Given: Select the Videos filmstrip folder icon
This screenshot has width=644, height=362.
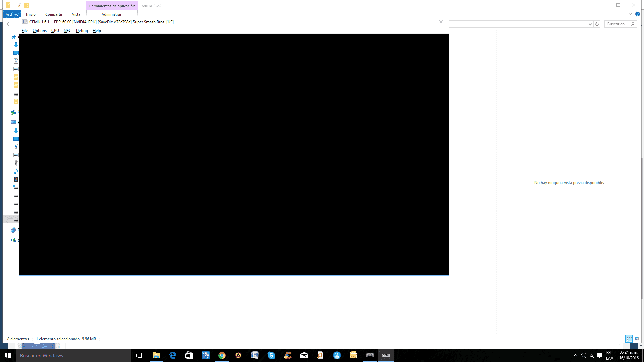Looking at the screenshot, I should (16, 179).
